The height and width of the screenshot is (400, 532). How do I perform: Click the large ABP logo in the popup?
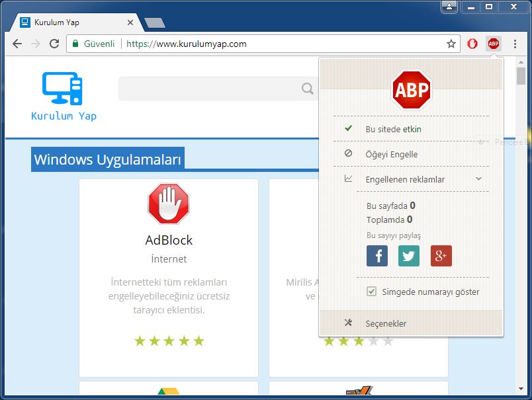point(412,90)
